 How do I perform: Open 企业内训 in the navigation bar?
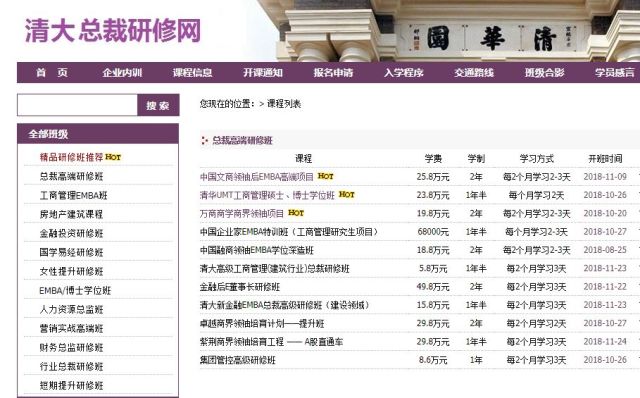pos(122,73)
